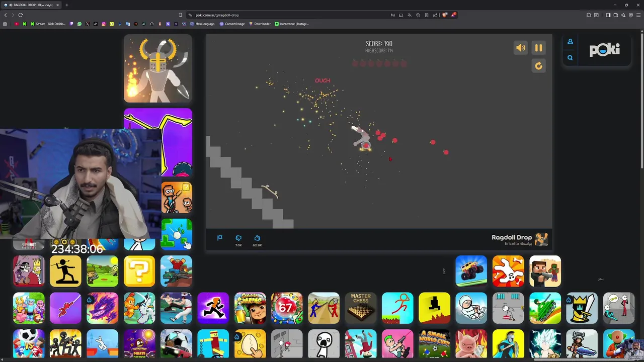The height and width of the screenshot is (362, 644).
Task: Click the bookmark page icon near address bar
Action: pyautogui.click(x=180, y=15)
